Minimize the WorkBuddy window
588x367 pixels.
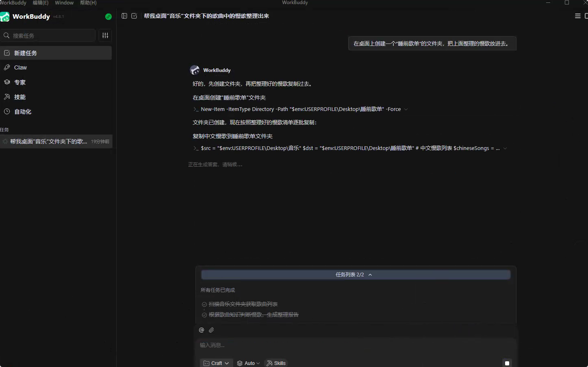click(x=548, y=3)
